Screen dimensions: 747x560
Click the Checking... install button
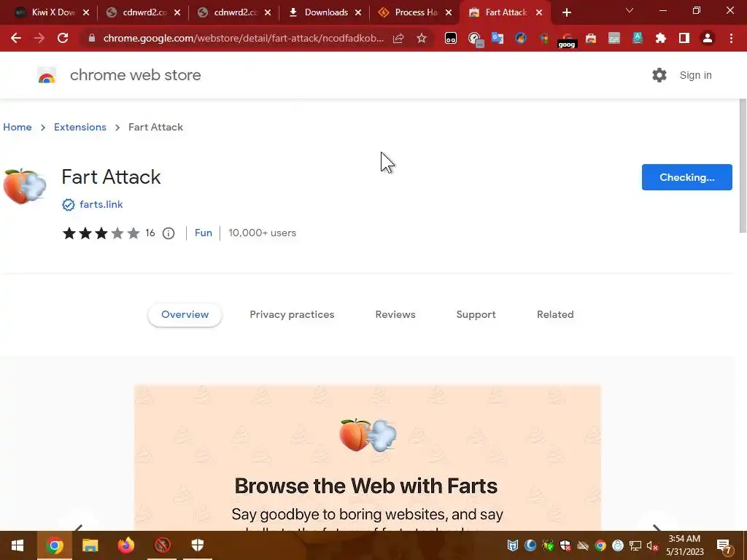pos(687,177)
